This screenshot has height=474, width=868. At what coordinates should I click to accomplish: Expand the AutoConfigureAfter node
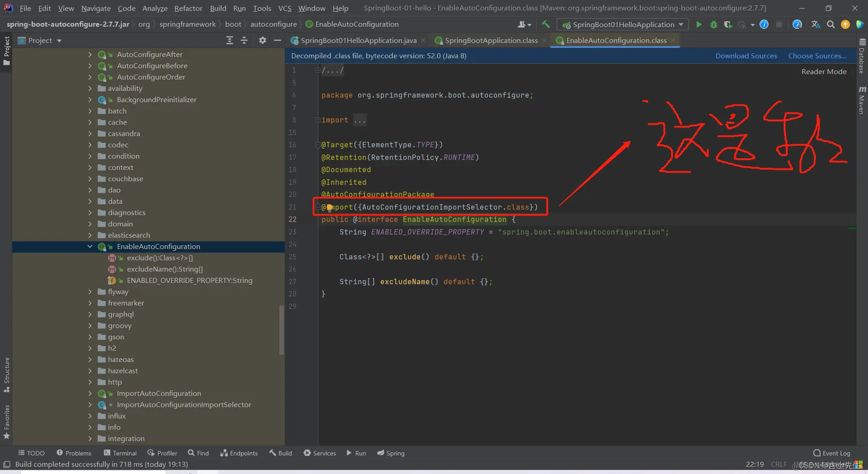click(x=90, y=54)
